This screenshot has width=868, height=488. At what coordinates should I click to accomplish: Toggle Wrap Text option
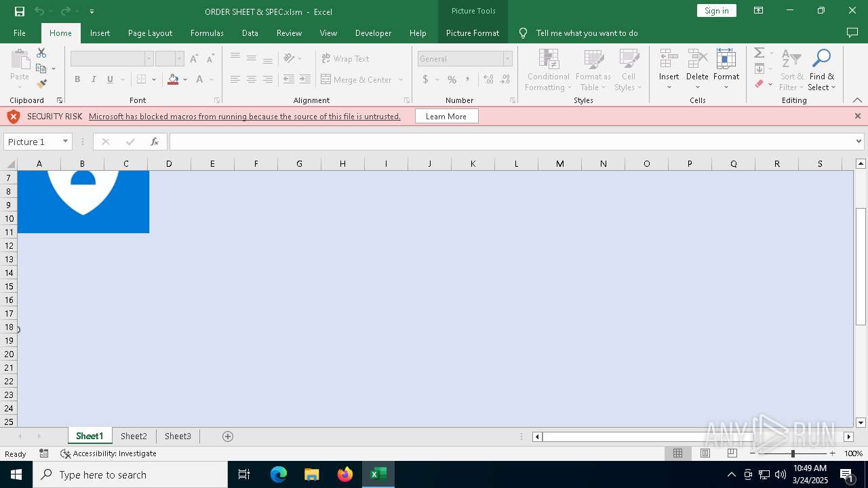point(345,59)
